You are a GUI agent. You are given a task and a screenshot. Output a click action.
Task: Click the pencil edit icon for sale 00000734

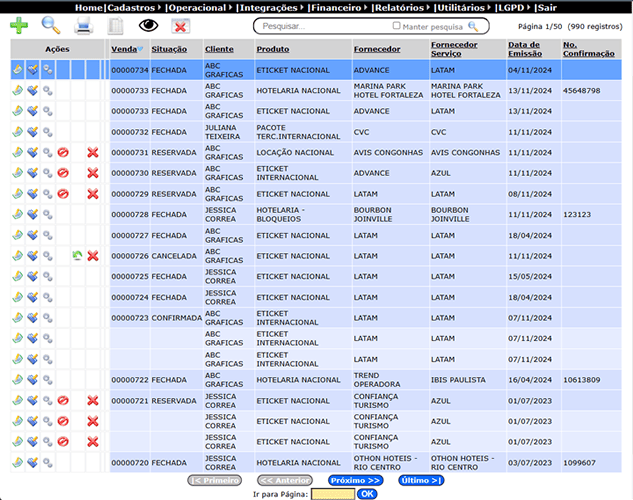coord(17,70)
